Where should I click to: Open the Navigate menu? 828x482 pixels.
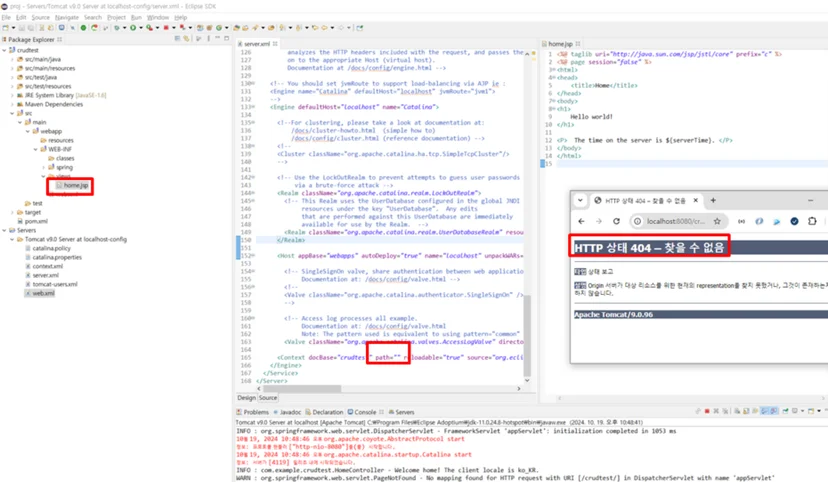67,17
